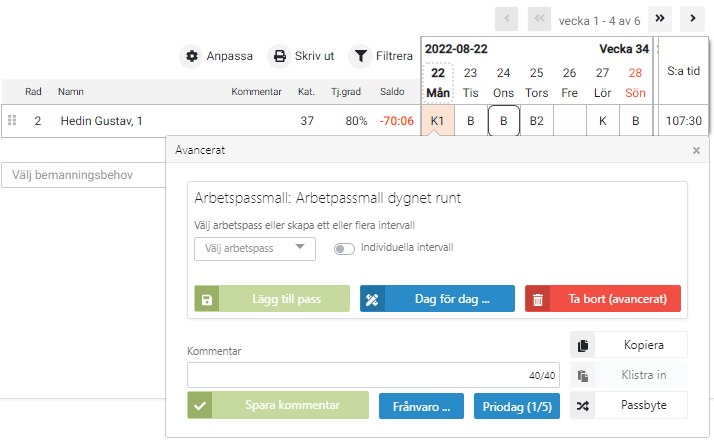Open the Frånvaro ... dialog

tap(421, 406)
